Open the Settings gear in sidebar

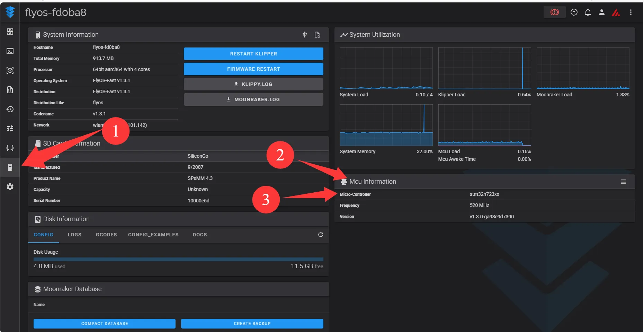click(x=10, y=187)
